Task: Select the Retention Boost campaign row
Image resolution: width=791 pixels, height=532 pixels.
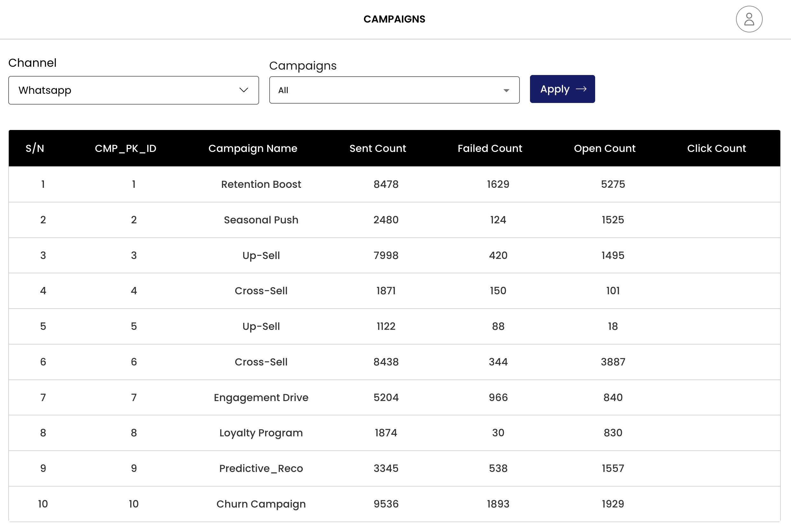Action: [261, 184]
